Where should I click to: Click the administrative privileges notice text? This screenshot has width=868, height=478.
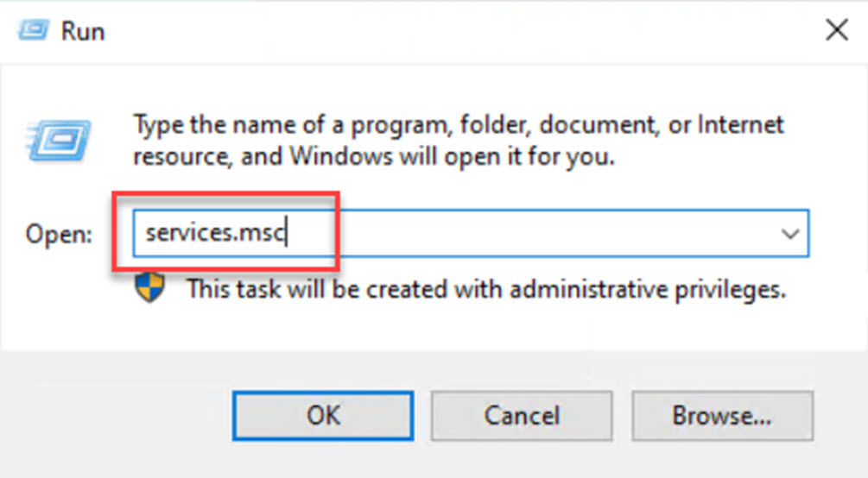(x=486, y=289)
